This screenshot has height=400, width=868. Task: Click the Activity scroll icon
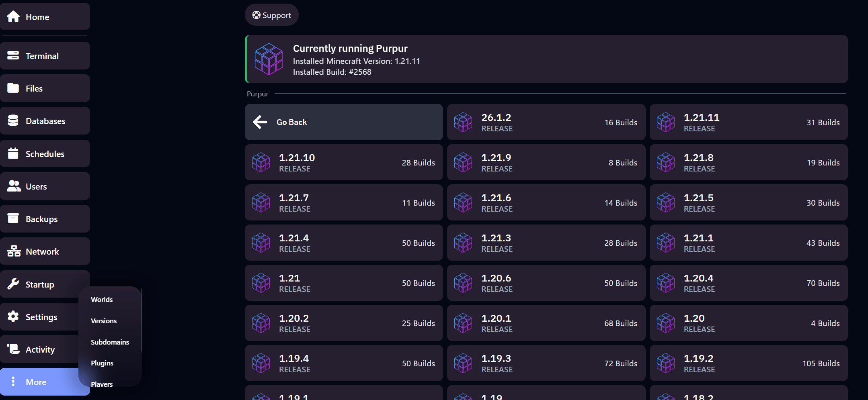click(13, 349)
